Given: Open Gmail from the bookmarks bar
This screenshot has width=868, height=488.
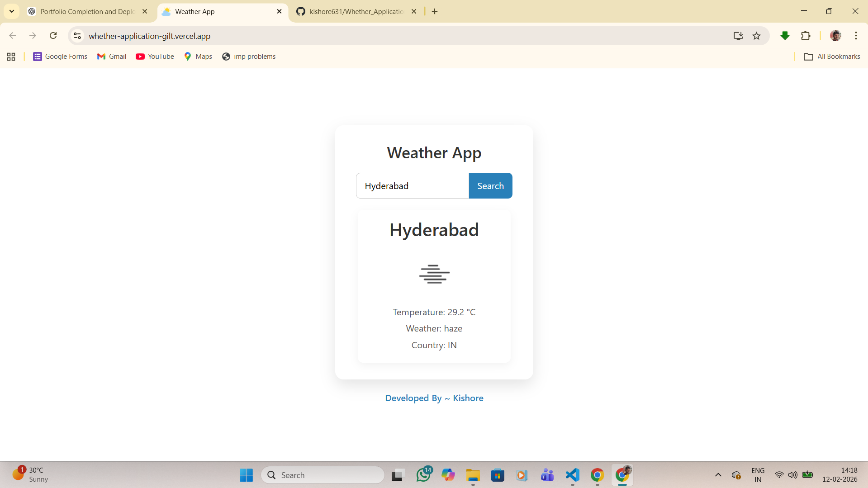Looking at the screenshot, I should click(111, 56).
